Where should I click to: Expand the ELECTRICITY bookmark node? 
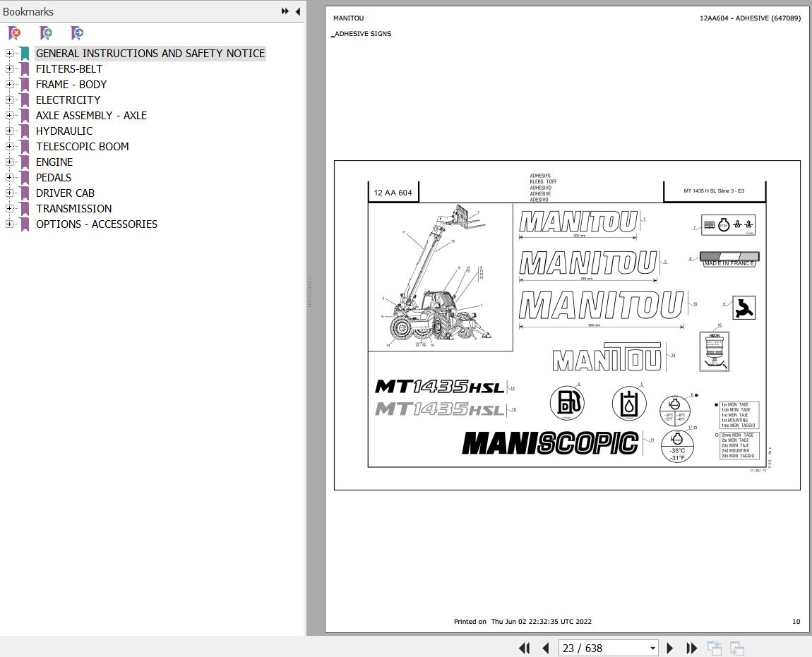point(9,100)
